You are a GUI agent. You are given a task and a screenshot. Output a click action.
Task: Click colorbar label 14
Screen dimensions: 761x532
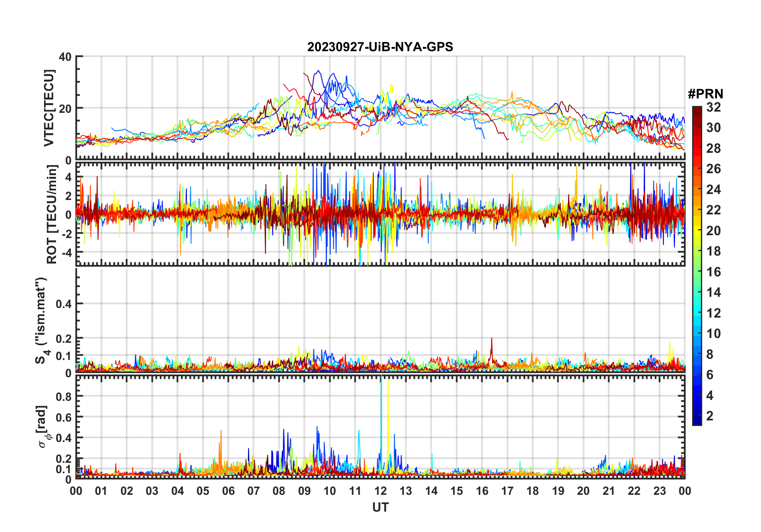coord(713,292)
